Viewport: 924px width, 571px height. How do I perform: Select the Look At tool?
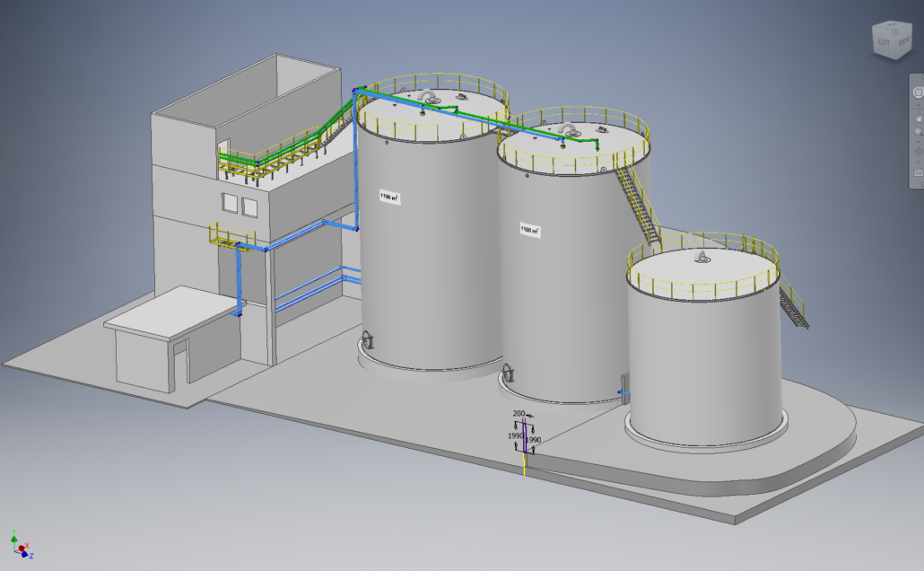[x=919, y=173]
